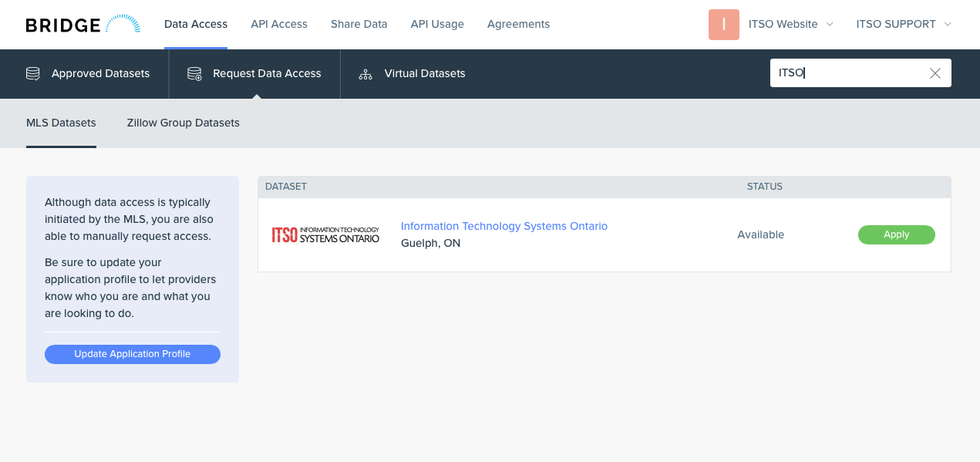Apply for the Information Technology Systems Ontario dataset
980x462 pixels.
[x=896, y=234]
